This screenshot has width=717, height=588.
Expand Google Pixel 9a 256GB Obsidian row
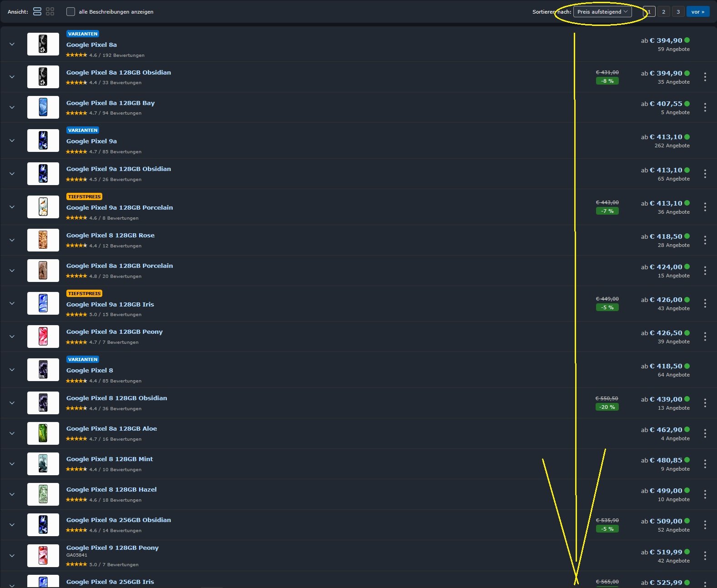coord(12,525)
